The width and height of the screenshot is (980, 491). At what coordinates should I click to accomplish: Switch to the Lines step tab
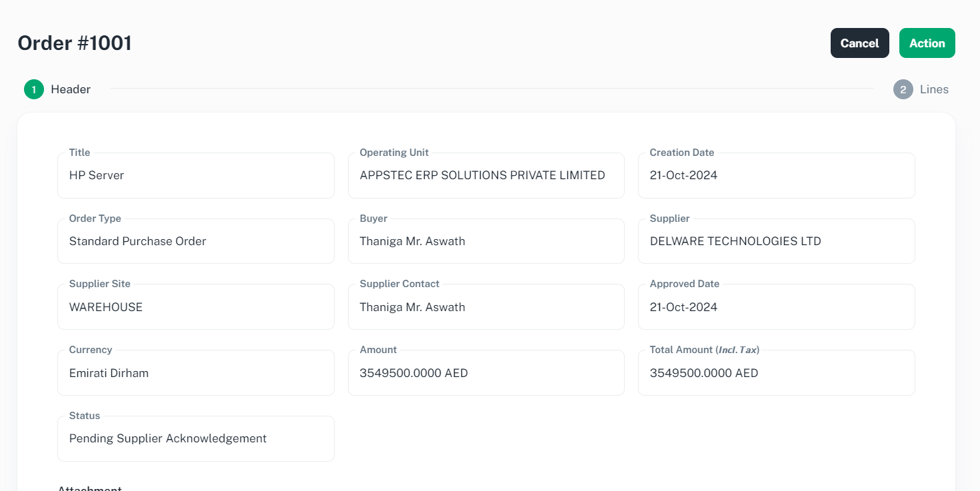(x=933, y=89)
